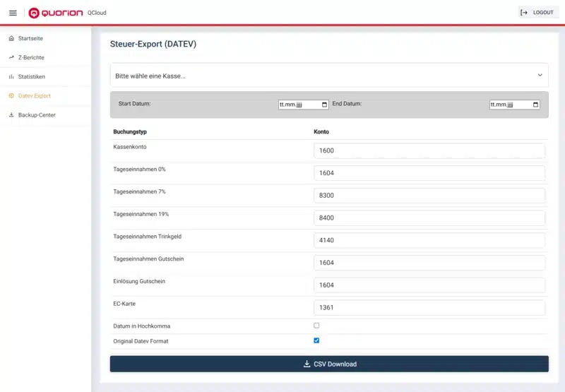Click the EC-Karte field with 1361
The height and width of the screenshot is (392, 565).
tap(429, 307)
